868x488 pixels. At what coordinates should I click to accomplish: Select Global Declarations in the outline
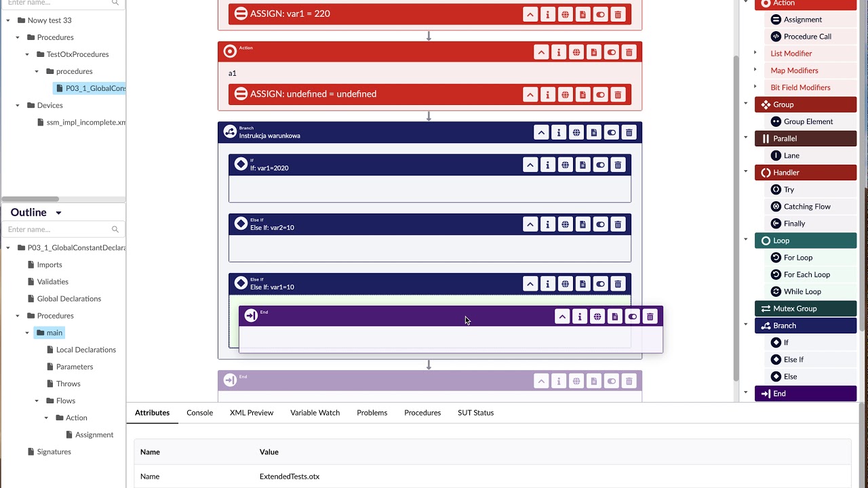(x=69, y=299)
